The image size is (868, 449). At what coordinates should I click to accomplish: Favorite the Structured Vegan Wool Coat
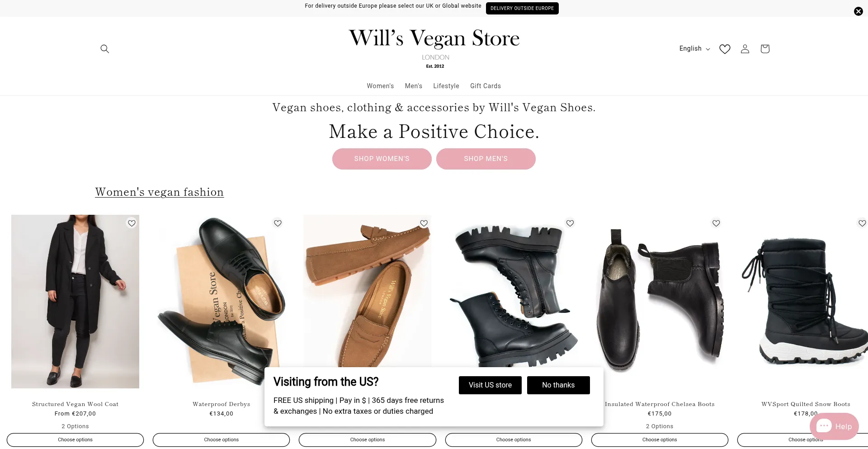pos(132,223)
